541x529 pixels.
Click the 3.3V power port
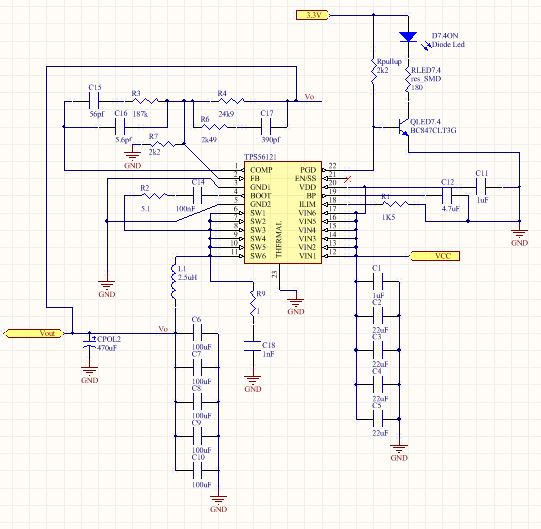tap(313, 15)
